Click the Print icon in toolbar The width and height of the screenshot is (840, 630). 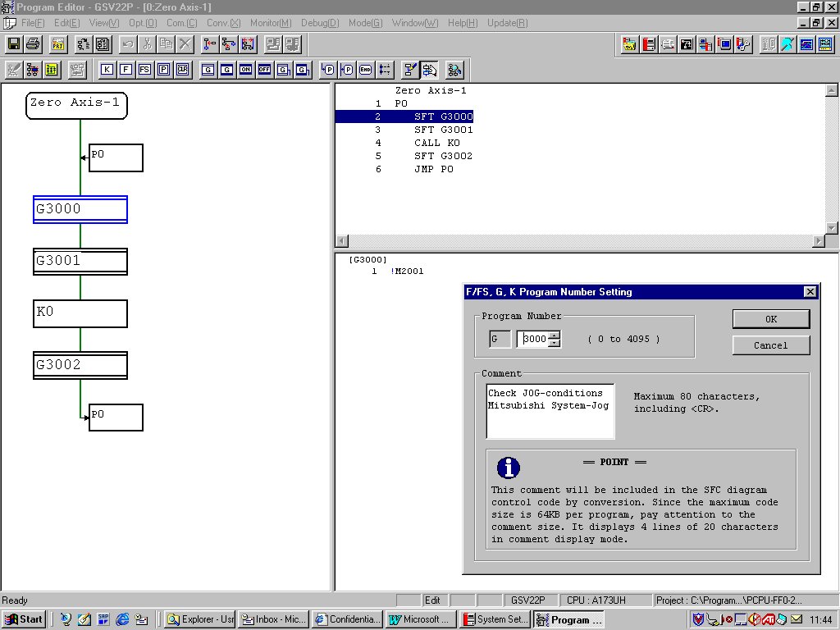tap(33, 44)
